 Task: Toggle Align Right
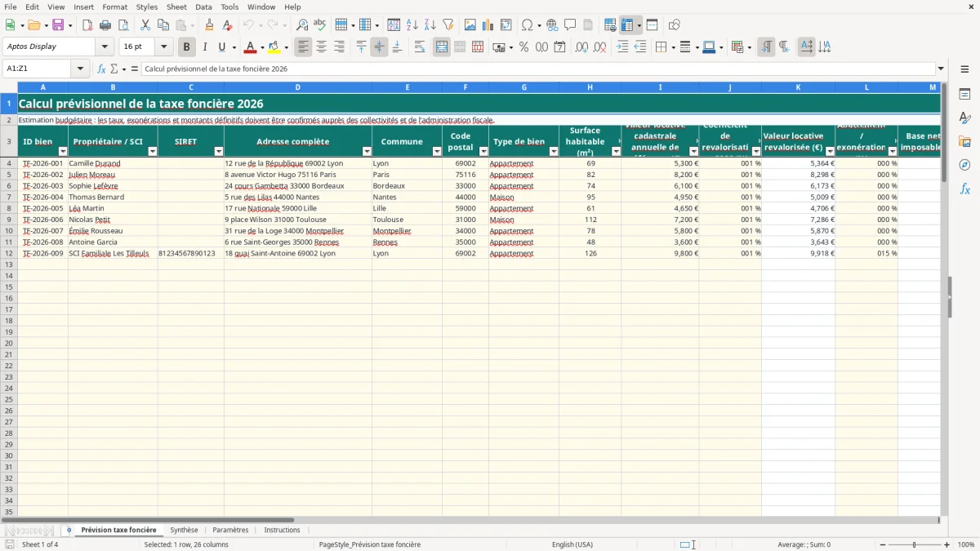pos(340,47)
